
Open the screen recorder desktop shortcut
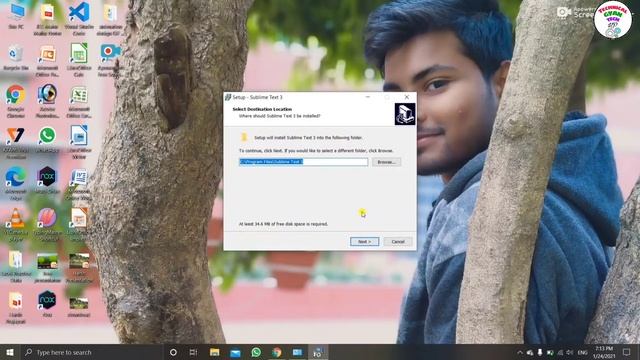(110, 59)
